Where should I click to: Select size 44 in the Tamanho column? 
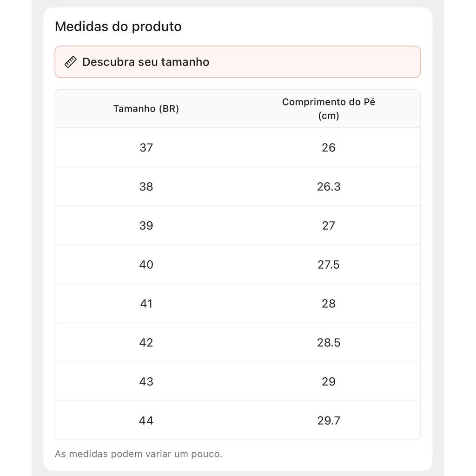coord(146,421)
